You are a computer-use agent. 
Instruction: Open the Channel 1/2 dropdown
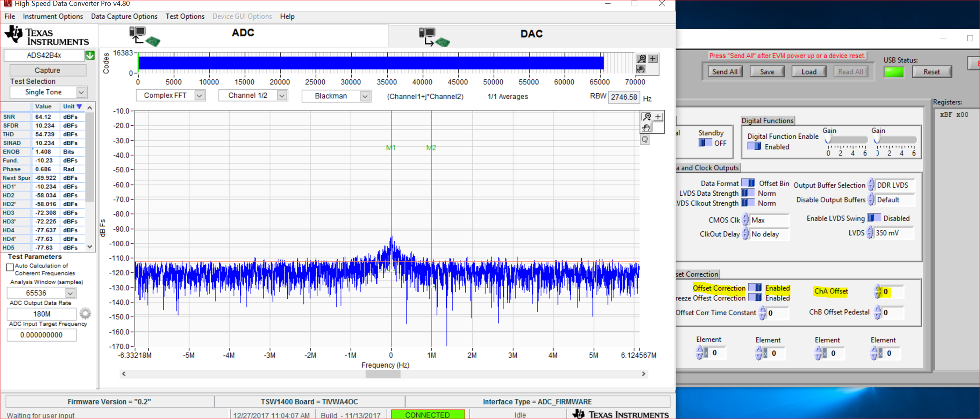click(282, 96)
